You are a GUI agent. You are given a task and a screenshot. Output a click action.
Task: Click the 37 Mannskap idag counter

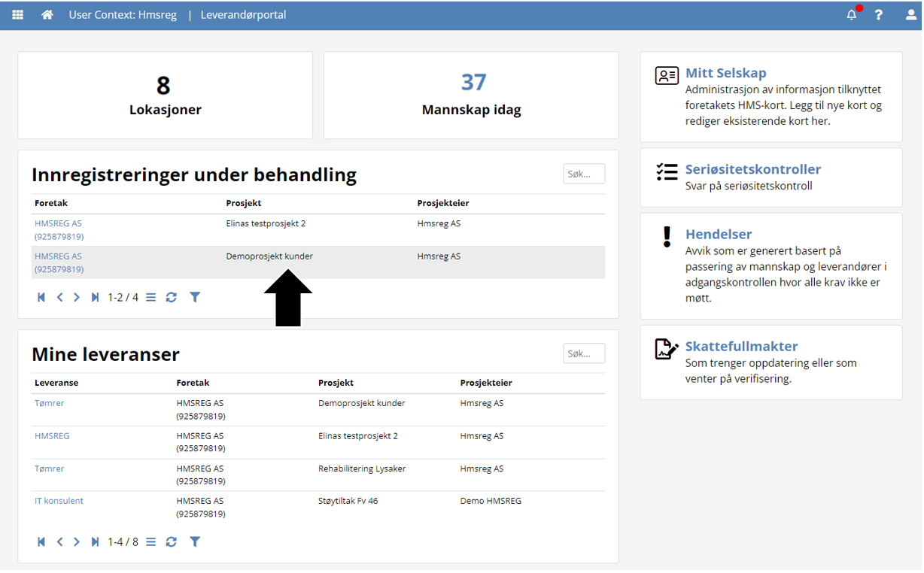tap(471, 94)
